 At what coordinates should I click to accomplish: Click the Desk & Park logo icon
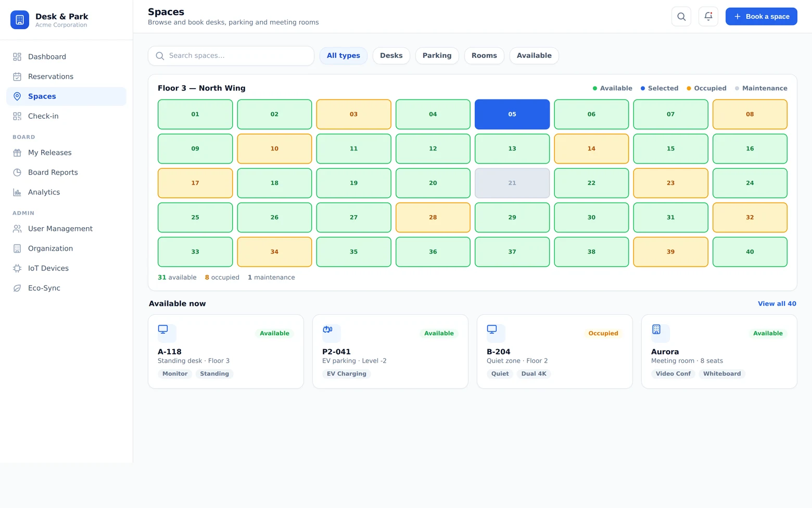[x=20, y=20]
